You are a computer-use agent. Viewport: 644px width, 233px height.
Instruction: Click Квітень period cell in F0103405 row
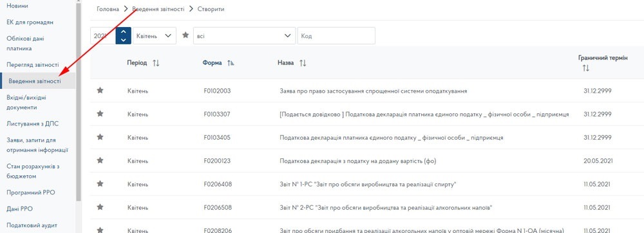pyautogui.click(x=138, y=138)
